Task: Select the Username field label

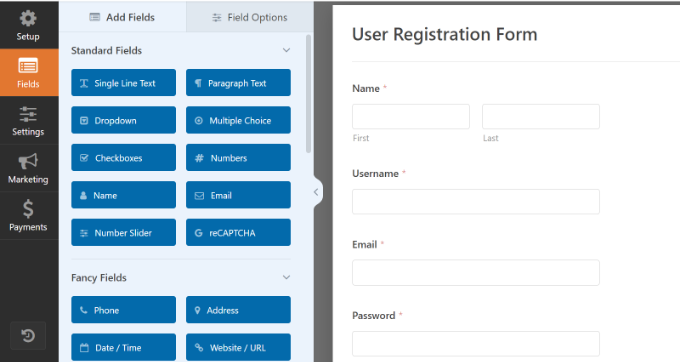Action: [x=375, y=173]
